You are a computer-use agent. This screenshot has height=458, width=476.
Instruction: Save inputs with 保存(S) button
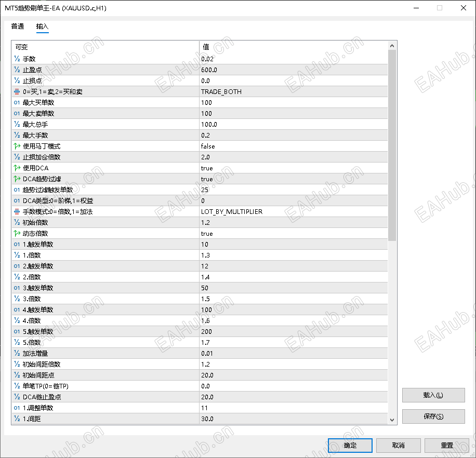click(433, 416)
